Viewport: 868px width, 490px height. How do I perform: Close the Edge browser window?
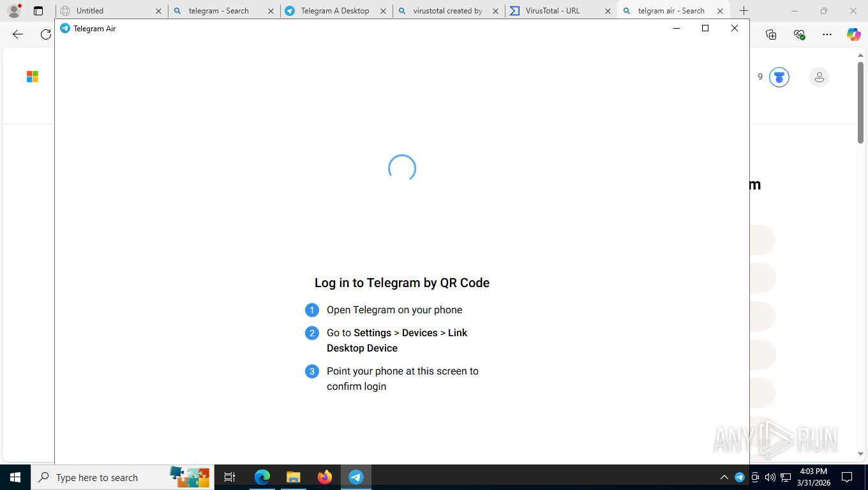pyautogui.click(x=853, y=11)
